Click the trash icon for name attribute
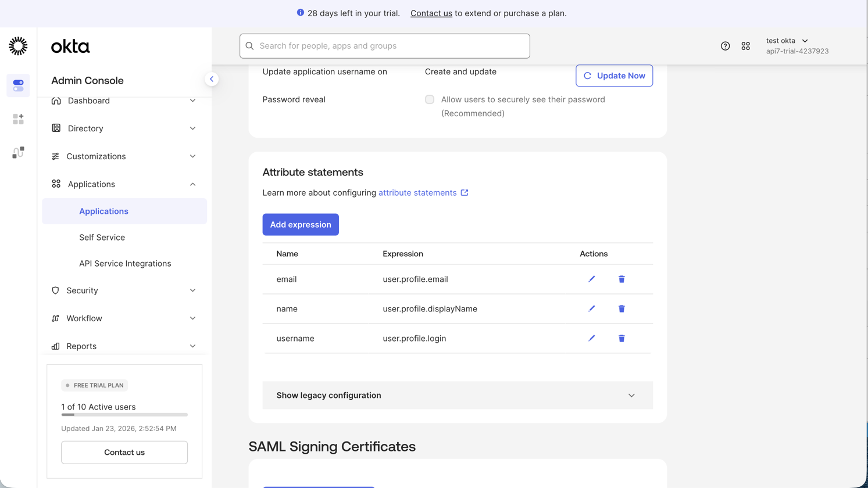The width and height of the screenshot is (868, 488). [621, 308]
